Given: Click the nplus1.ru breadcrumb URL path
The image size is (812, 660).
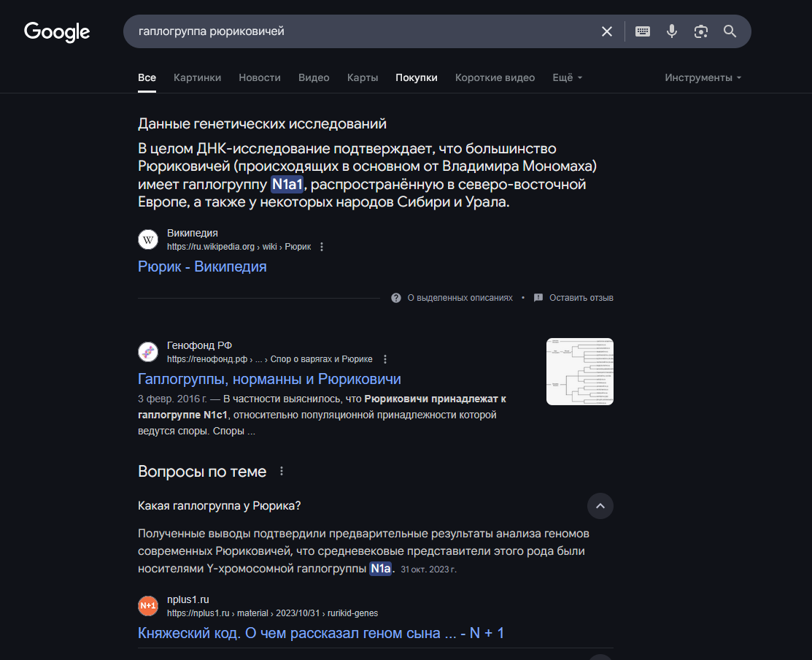Looking at the screenshot, I should point(272,613).
